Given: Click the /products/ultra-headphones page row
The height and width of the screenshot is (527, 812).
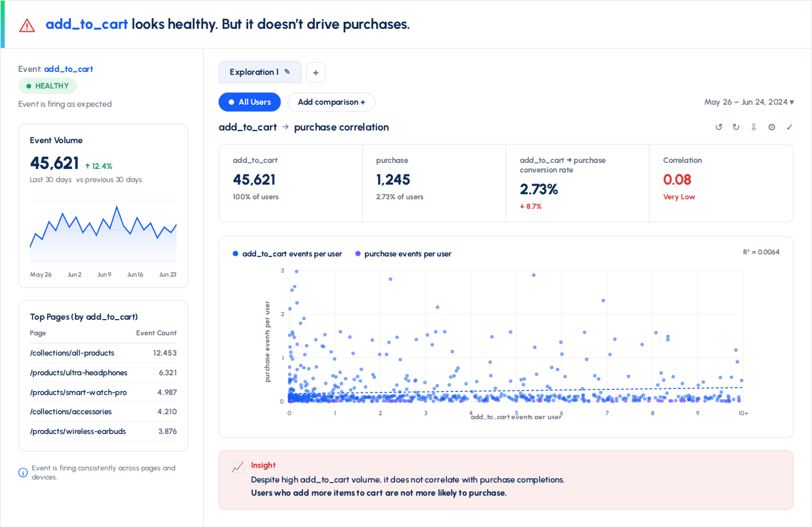Looking at the screenshot, I should click(103, 373).
